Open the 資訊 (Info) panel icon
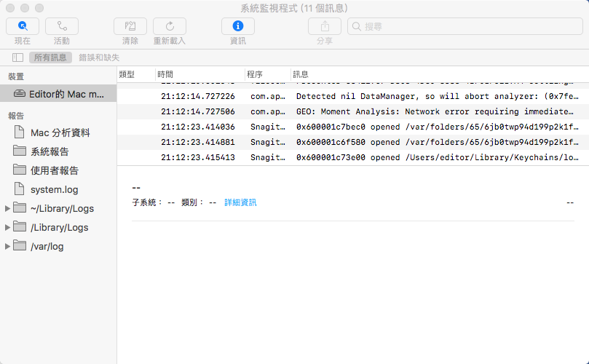Viewport: 589px width, 364px height. pyautogui.click(x=238, y=26)
